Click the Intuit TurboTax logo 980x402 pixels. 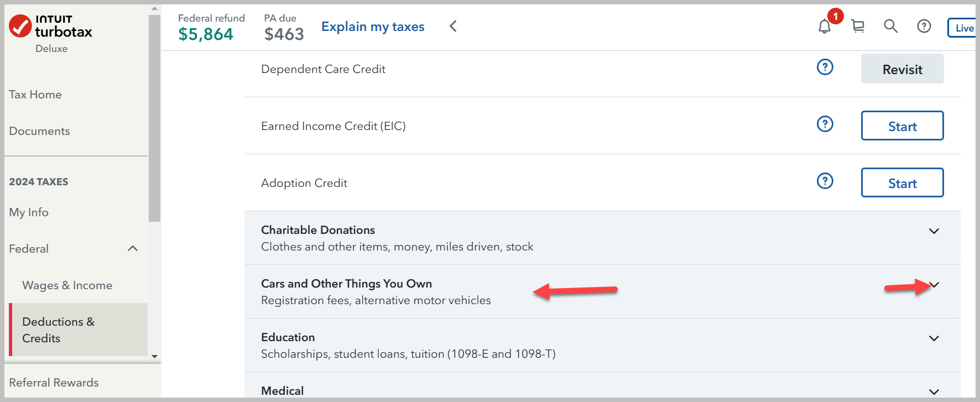tap(51, 26)
